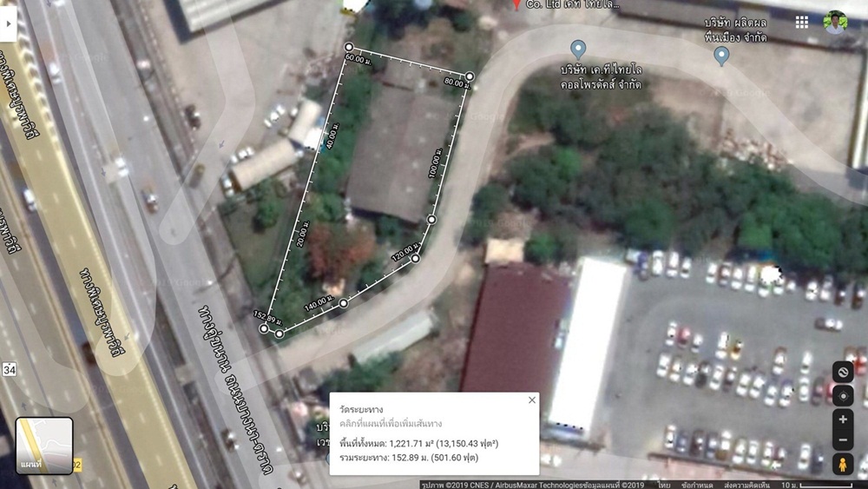This screenshot has height=489, width=868.
Task: Open the Google apps grid
Action: [x=801, y=22]
